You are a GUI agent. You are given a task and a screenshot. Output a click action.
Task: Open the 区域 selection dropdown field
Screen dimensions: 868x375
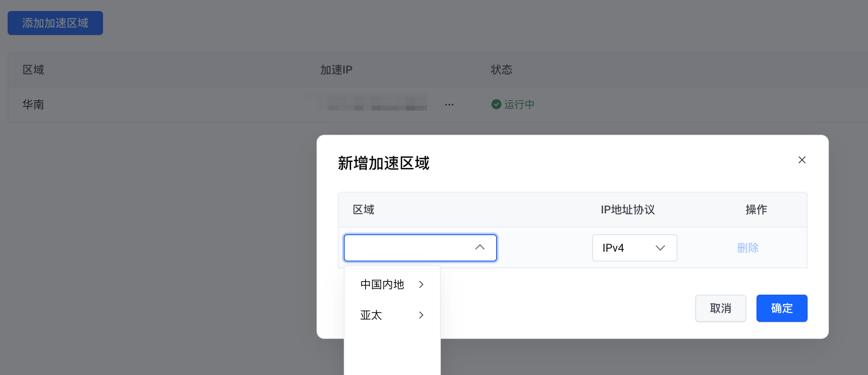click(x=420, y=248)
